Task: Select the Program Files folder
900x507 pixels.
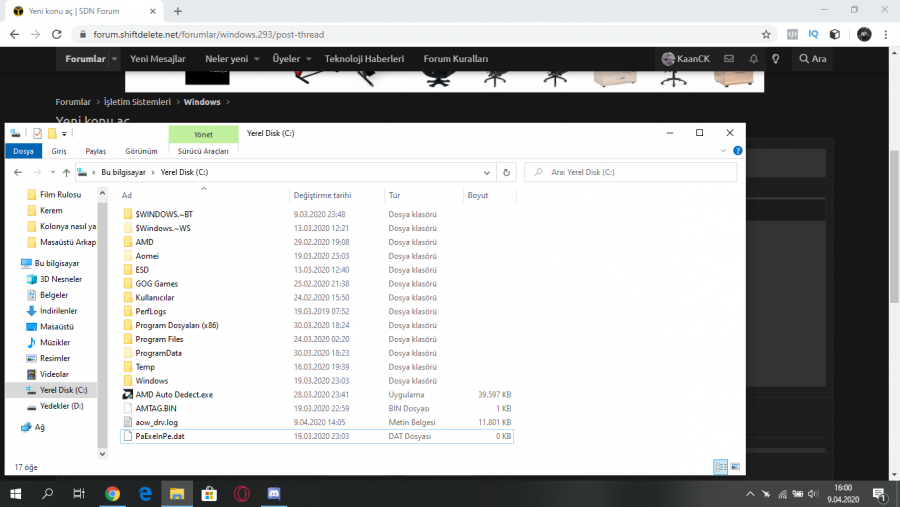Action: click(x=160, y=339)
